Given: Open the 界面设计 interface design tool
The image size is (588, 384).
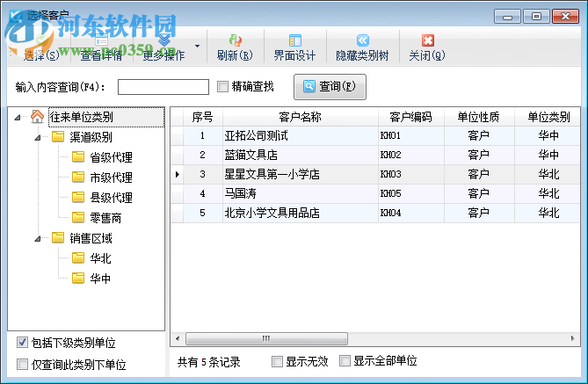Looking at the screenshot, I should 294,47.
